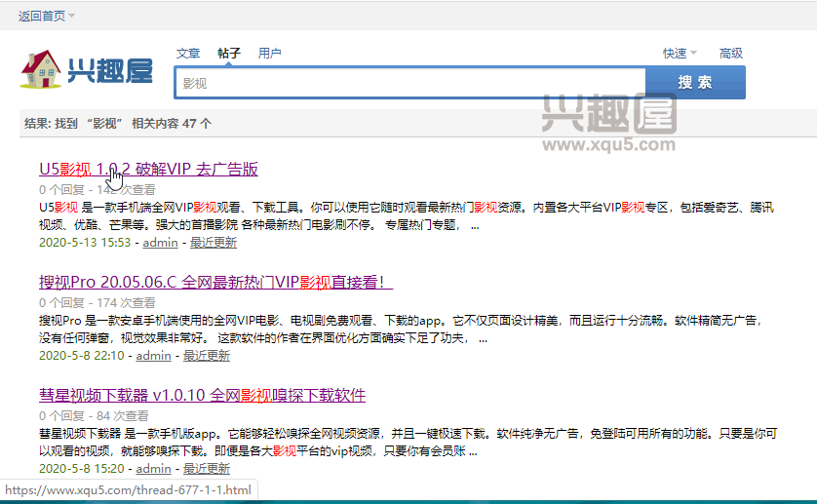This screenshot has width=817, height=504.
Task: Click the result count text 相关内容 47 个
Action: (172, 124)
